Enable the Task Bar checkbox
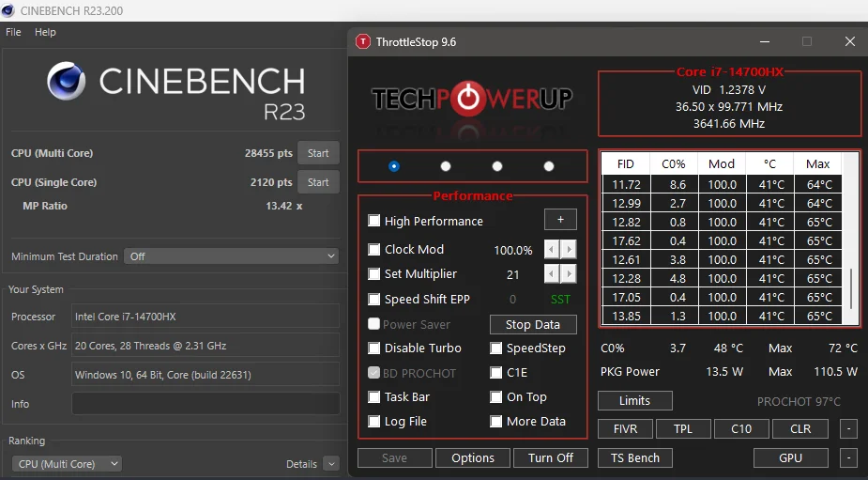The image size is (868, 480). (x=374, y=396)
